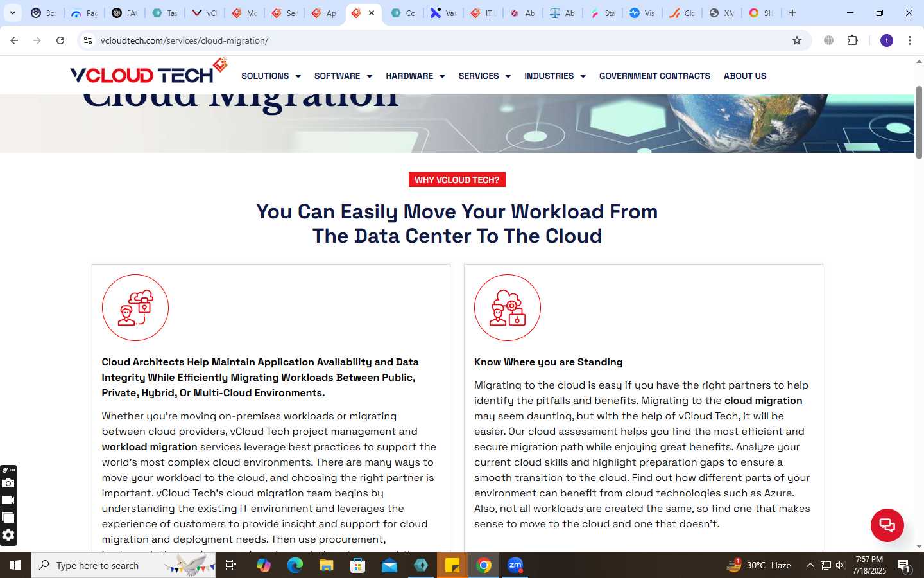Open Zoom from the taskbar
Image resolution: width=924 pixels, height=578 pixels.
(515, 565)
